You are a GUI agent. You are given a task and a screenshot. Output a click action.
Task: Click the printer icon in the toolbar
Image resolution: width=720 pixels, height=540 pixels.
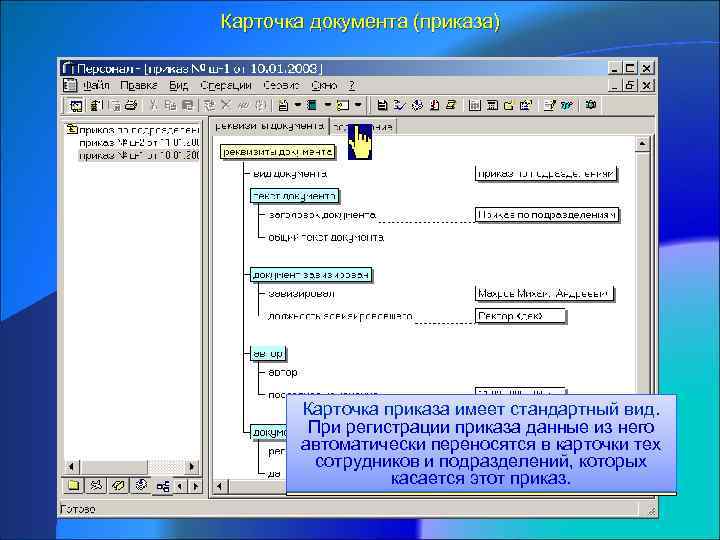coord(131,106)
